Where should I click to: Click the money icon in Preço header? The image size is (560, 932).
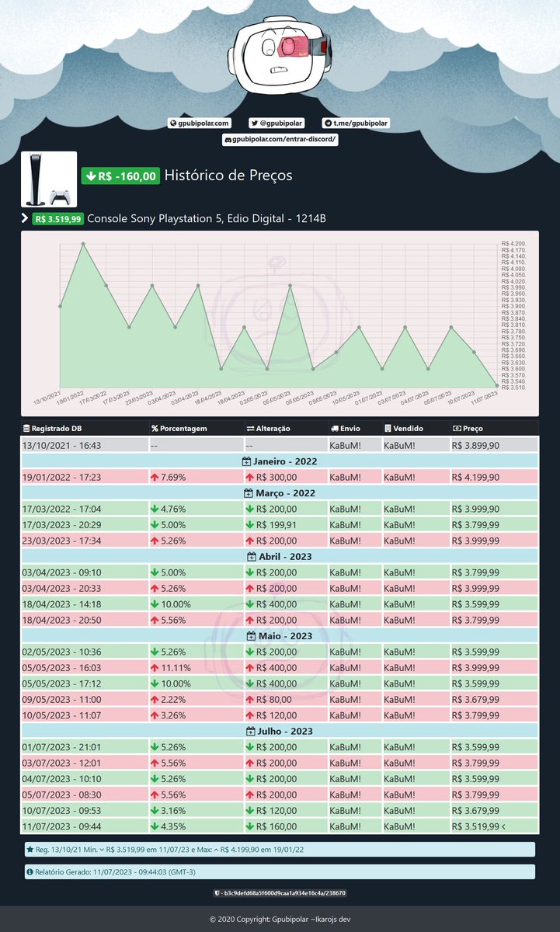[457, 428]
